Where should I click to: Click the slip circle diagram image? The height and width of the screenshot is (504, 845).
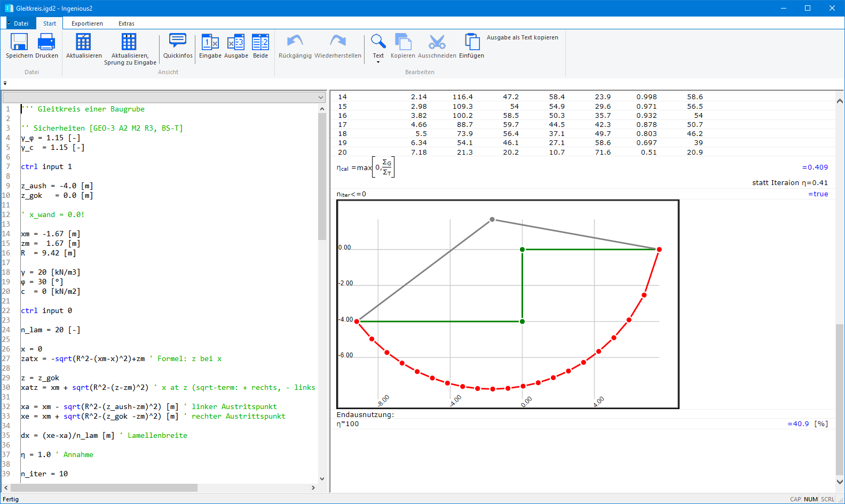pyautogui.click(x=508, y=305)
